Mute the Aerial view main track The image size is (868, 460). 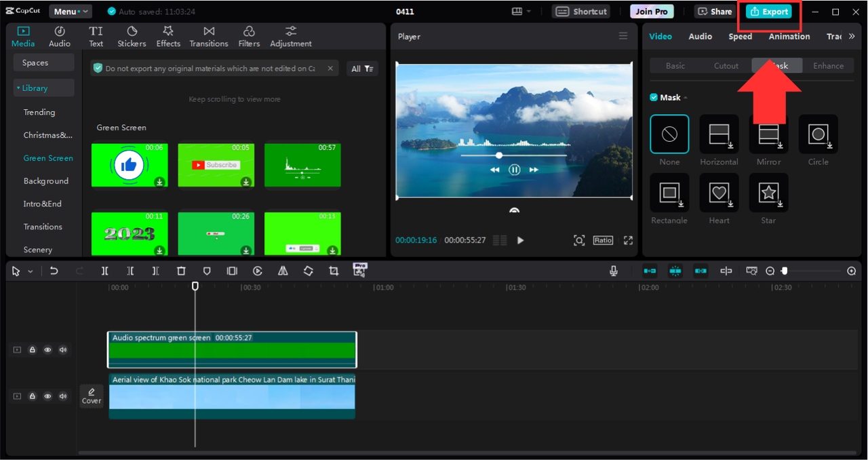click(63, 396)
